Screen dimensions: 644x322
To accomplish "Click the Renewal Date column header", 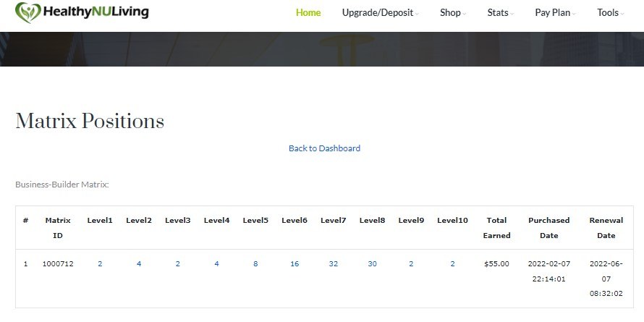I will [606, 228].
